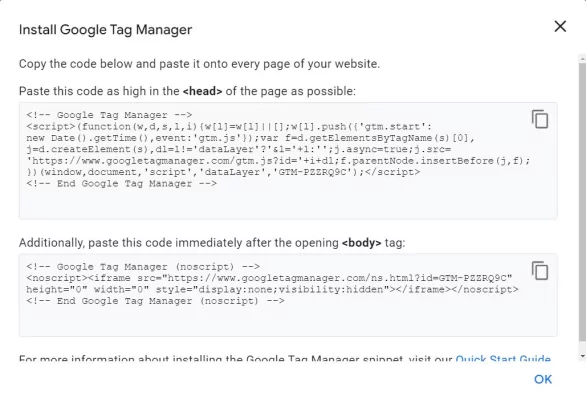Image resolution: width=586 pixels, height=400 pixels.
Task: Copy the noscript body snippet to clipboard
Action: (540, 271)
